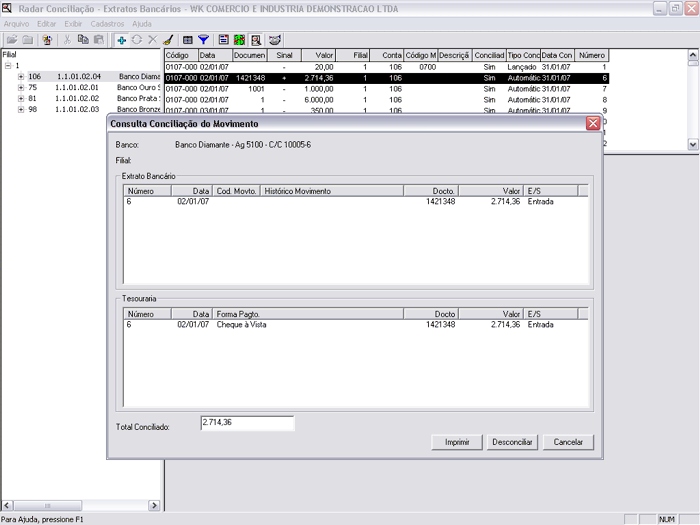Collapse the Filial 1 tree node
Viewport: 700px width, 525px height.
pos(8,65)
